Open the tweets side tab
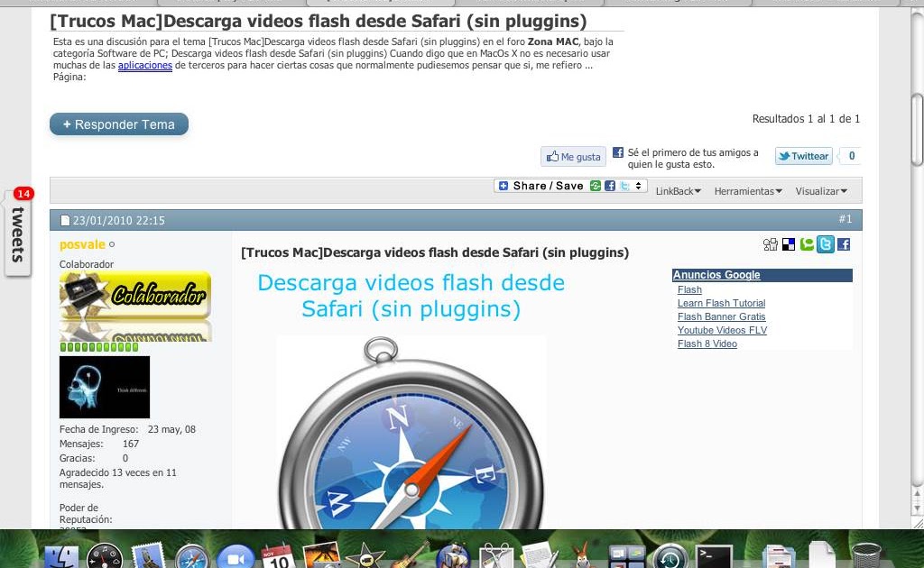The height and width of the screenshot is (568, 924). click(18, 233)
